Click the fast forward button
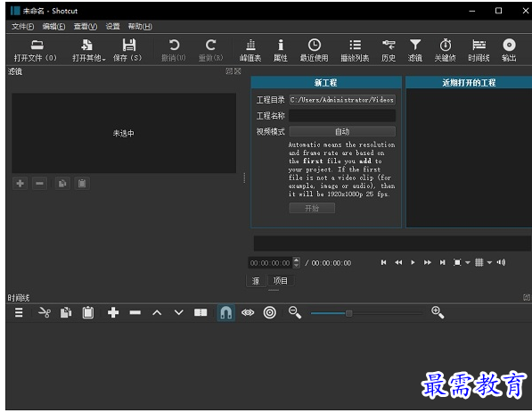The width and height of the screenshot is (532, 413). [428, 262]
